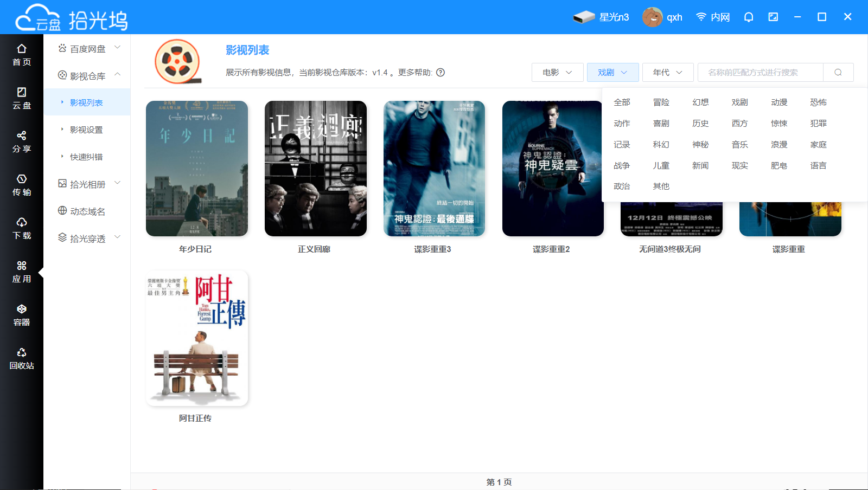Choose 战争 genre option
868x490 pixels.
point(622,165)
